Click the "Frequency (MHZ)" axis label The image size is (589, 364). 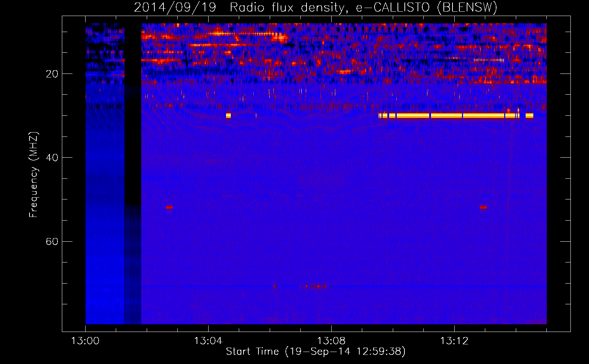tap(33, 174)
